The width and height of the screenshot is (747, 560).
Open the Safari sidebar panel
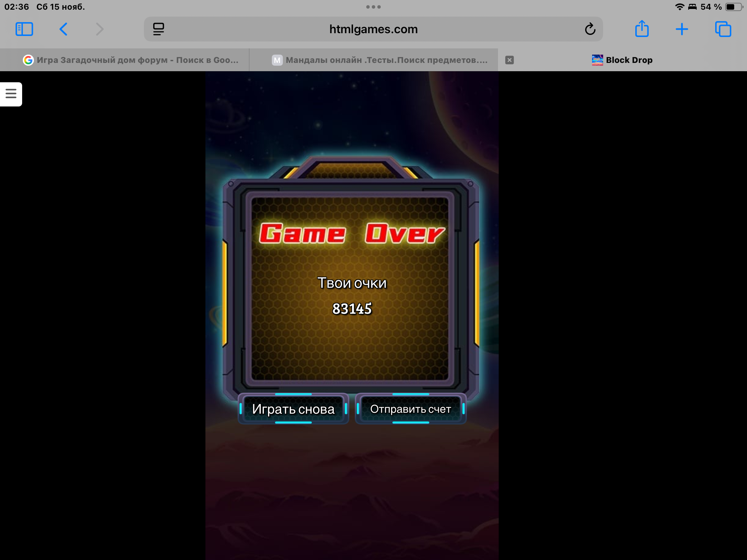(24, 29)
